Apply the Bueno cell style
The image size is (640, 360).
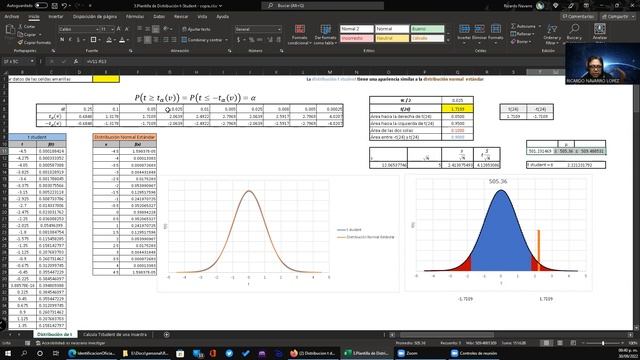427,29
